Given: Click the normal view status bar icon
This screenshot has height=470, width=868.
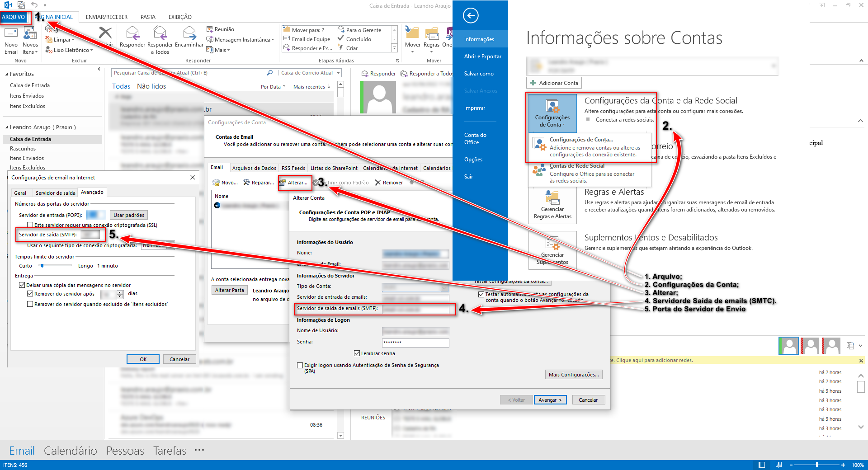Looking at the screenshot, I should [x=762, y=465].
